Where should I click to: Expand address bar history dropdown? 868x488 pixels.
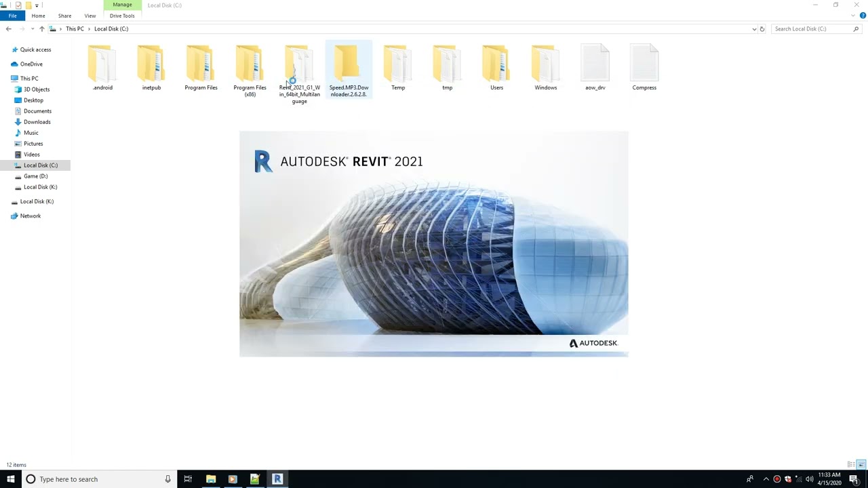754,28
